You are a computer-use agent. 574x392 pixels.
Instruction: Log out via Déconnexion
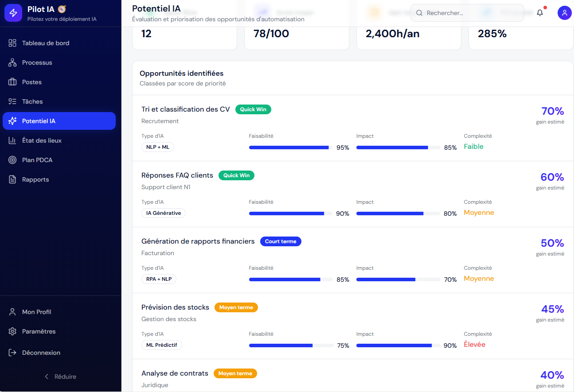click(x=59, y=353)
